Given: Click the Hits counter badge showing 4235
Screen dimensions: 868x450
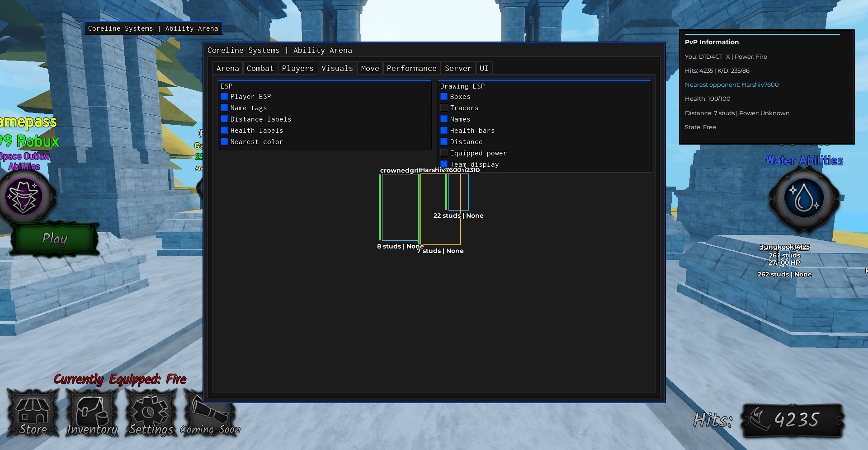Looking at the screenshot, I should pos(793,420).
